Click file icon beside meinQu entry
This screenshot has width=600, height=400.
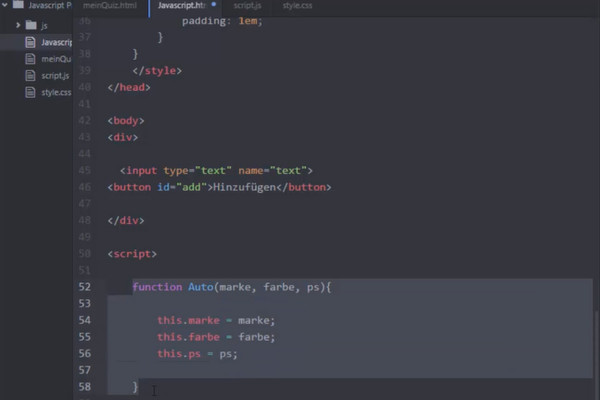30,59
